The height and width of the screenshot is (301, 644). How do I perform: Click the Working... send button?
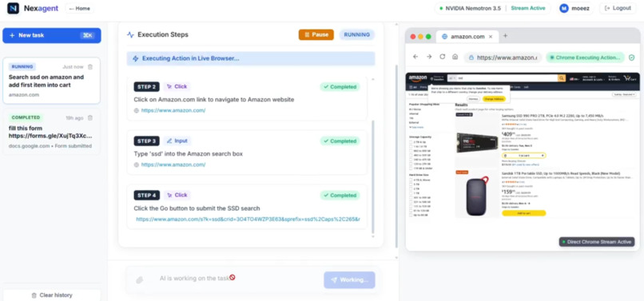(349, 279)
